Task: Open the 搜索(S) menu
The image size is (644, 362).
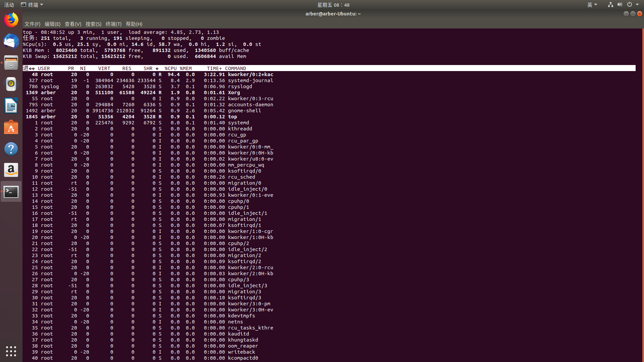Action: coord(93,24)
